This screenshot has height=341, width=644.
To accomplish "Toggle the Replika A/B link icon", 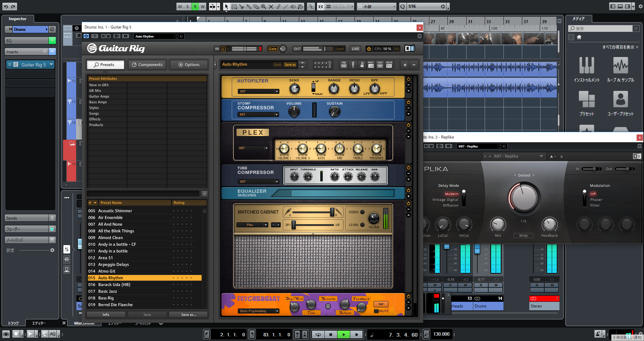I will coord(556,157).
